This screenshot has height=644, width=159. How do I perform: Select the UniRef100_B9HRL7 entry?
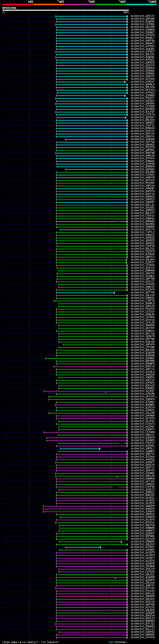(143, 38)
